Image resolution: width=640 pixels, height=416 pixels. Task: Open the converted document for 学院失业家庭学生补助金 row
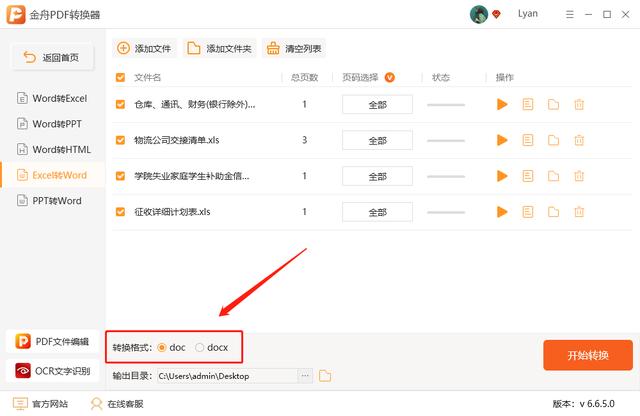tap(528, 176)
